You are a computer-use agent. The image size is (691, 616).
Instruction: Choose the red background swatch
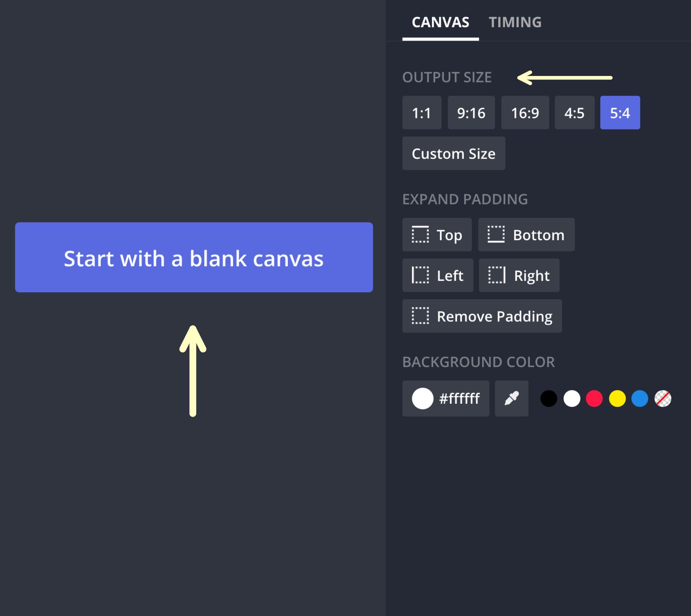(x=594, y=399)
